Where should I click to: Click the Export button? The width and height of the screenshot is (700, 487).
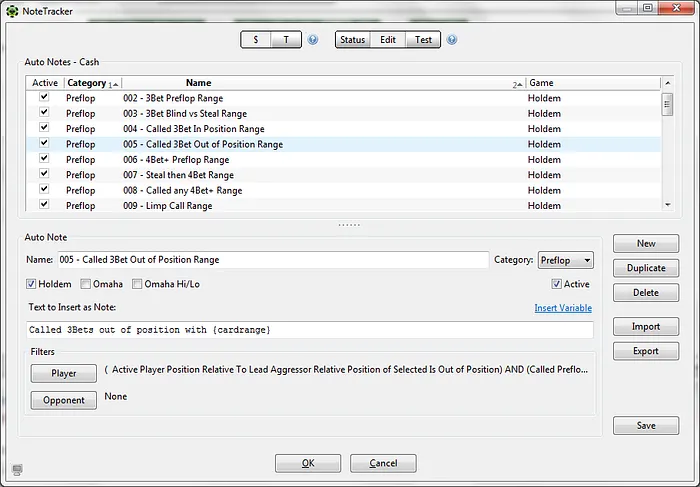pyautogui.click(x=646, y=351)
